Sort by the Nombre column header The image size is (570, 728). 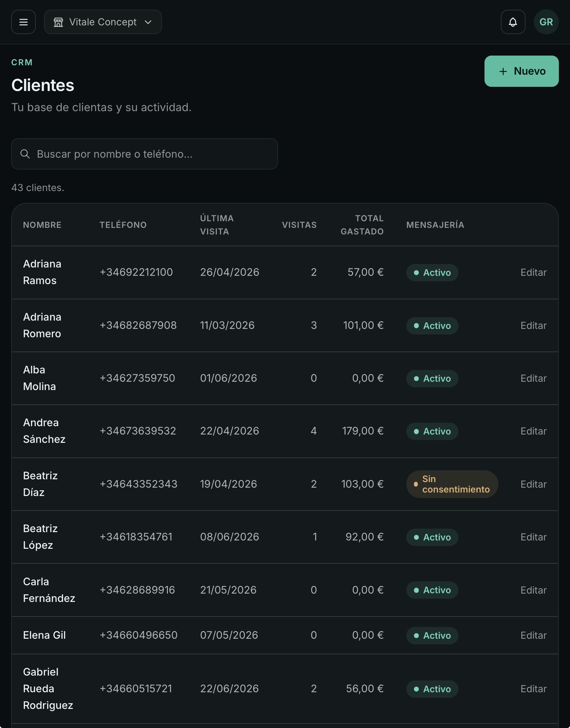tap(42, 225)
